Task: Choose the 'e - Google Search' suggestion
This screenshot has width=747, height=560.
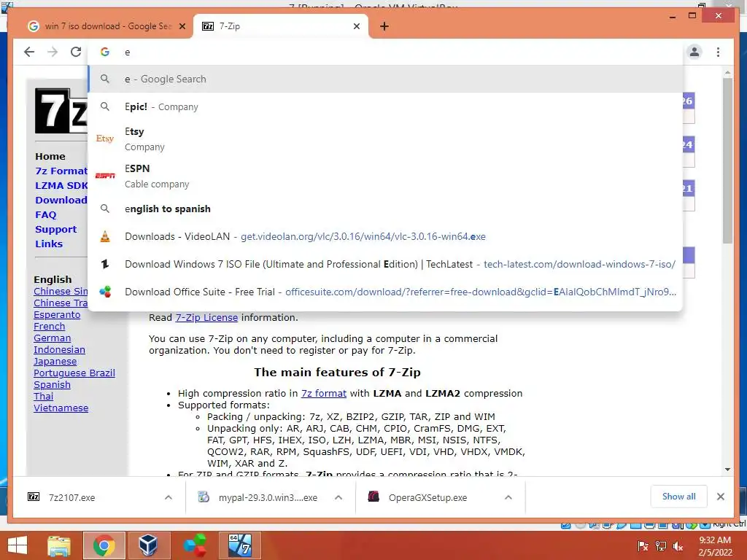Action: click(385, 79)
